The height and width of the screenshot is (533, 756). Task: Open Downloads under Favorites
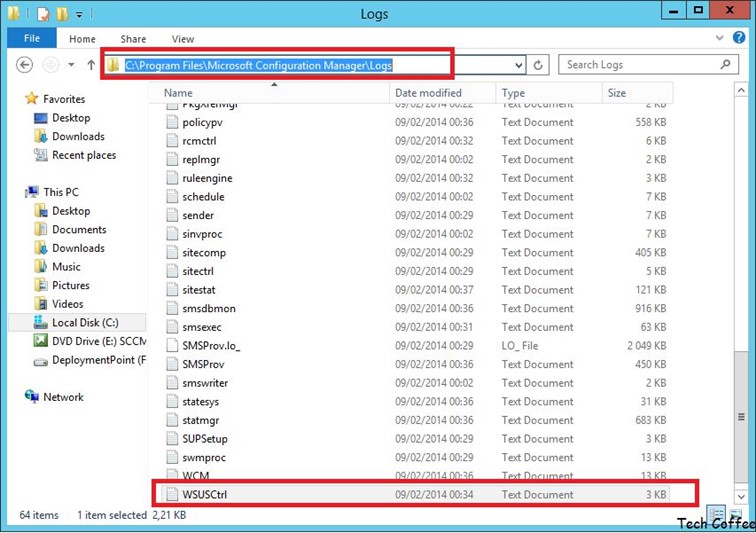78,137
